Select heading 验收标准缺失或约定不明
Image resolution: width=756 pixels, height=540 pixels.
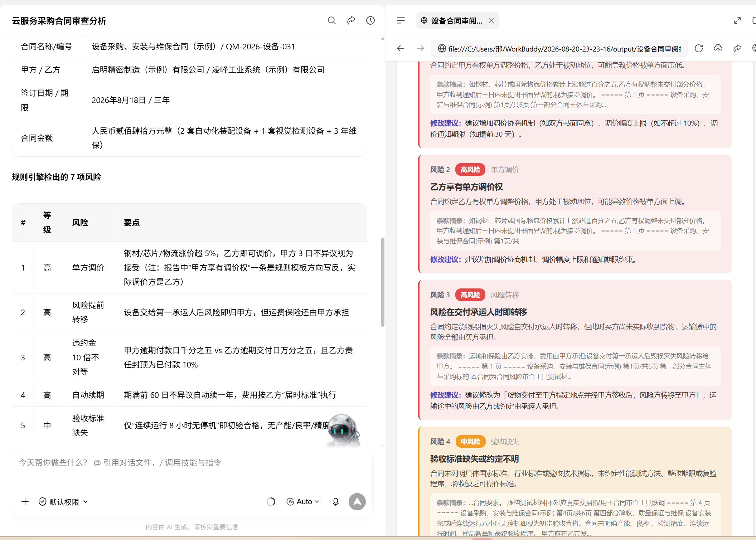474,459
